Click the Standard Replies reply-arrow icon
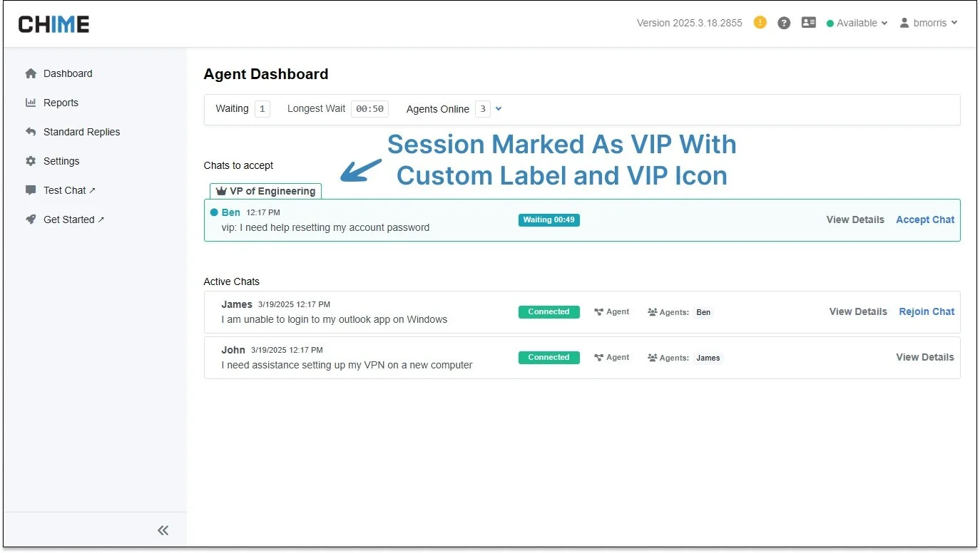 [x=31, y=132]
